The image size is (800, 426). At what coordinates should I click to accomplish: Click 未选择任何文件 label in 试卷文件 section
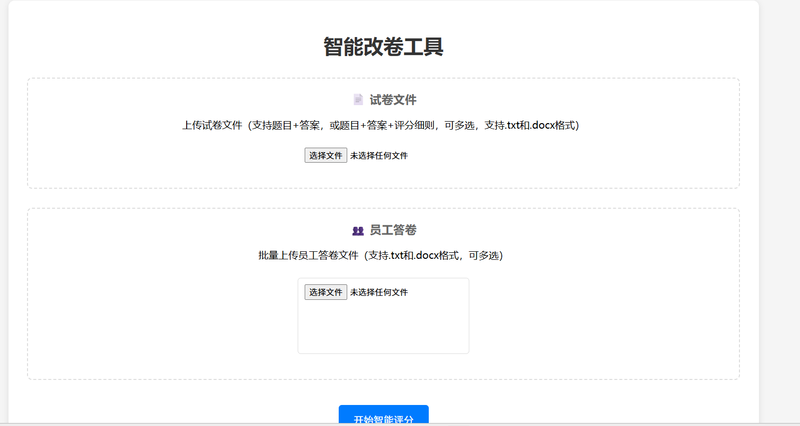pyautogui.click(x=379, y=156)
